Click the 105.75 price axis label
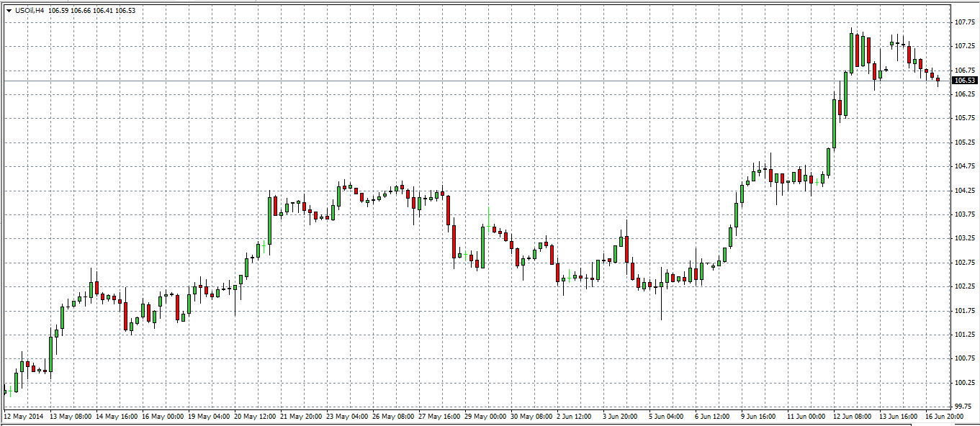 [x=965, y=118]
